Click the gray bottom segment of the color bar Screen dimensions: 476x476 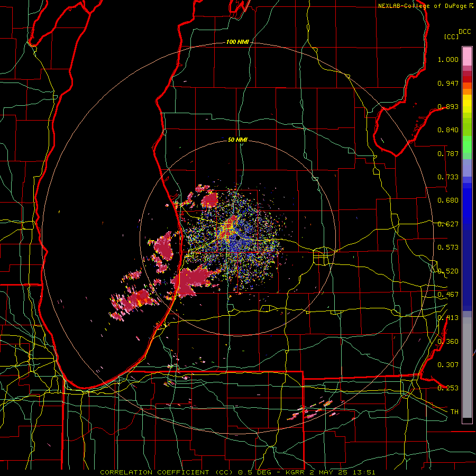(x=467, y=368)
